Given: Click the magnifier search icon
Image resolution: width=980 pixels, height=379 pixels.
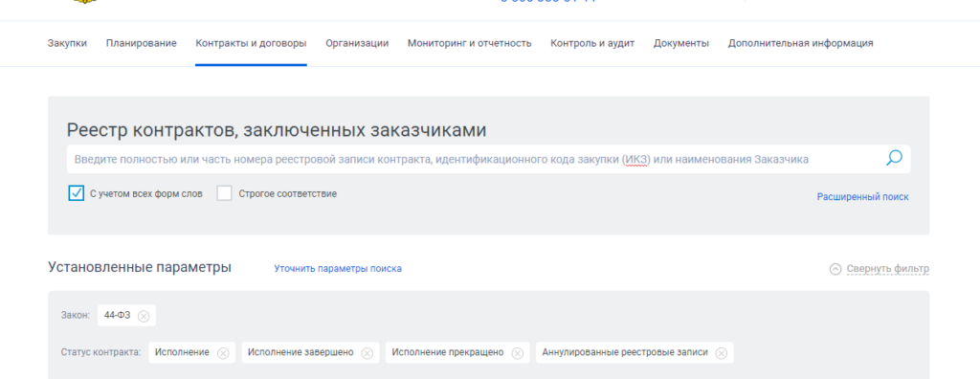Looking at the screenshot, I should pyautogui.click(x=894, y=158).
